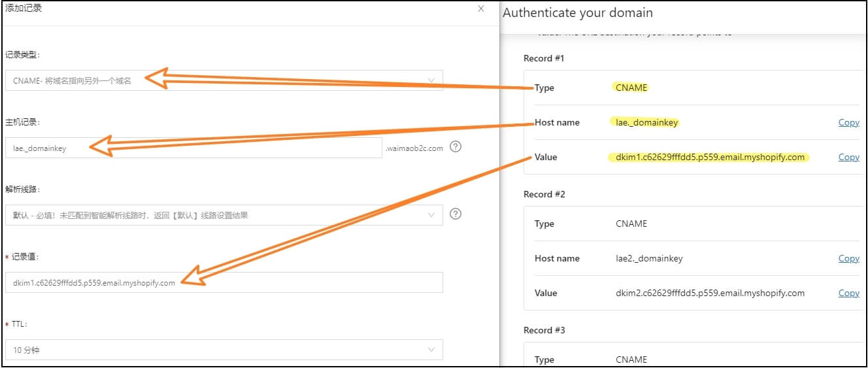The width and height of the screenshot is (868, 368).
Task: Select the highlighted lae._domainkey host name text
Action: [x=647, y=122]
